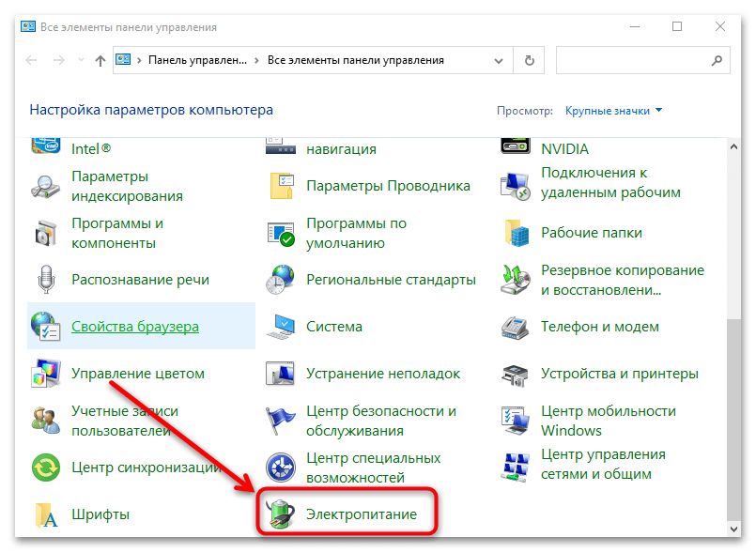The width and height of the screenshot is (756, 552).
Task: Click the Устранение неполадок icon
Action: click(282, 374)
